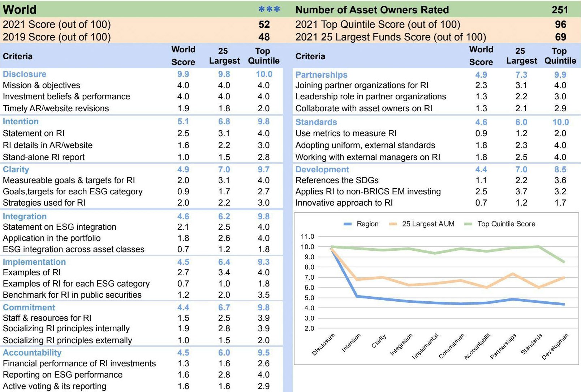Click the orange 25 Largest AUM legend swatch

[x=393, y=224]
